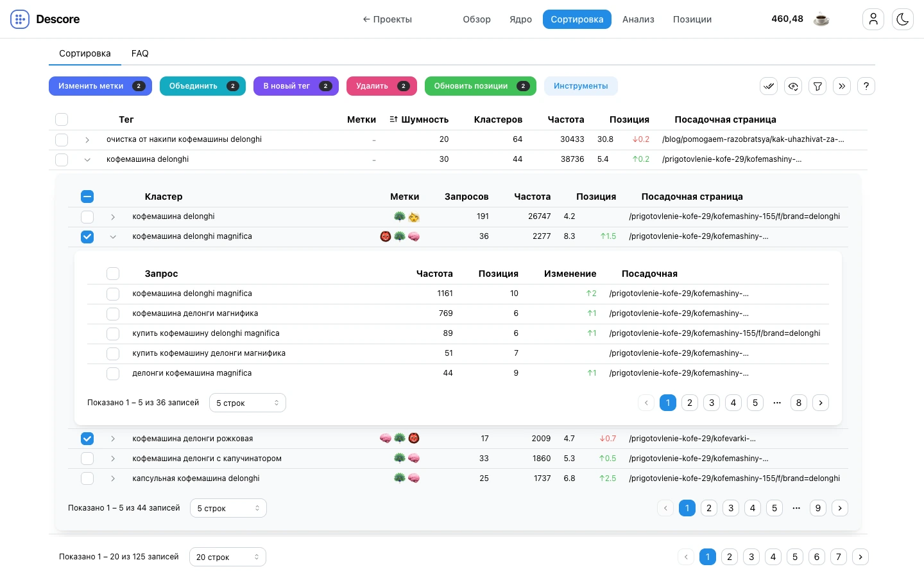Viewport: 924px width, 578px height.
Task: Click the blonde woman emoji label
Action: 414,217
